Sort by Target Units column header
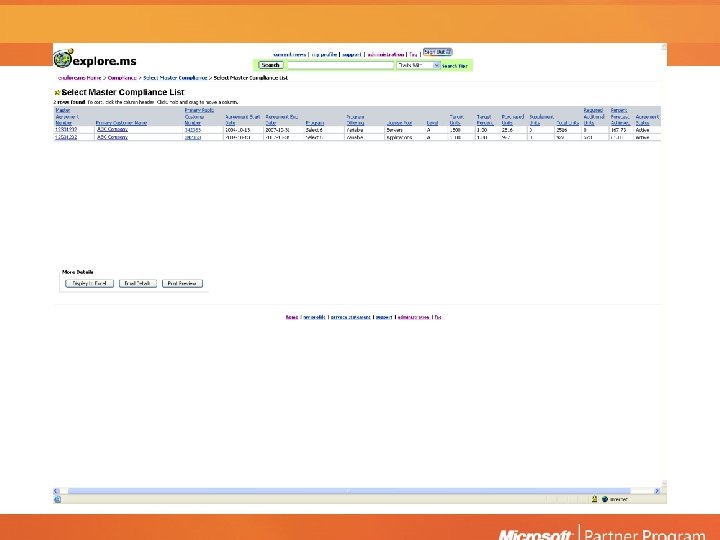 tap(456, 120)
